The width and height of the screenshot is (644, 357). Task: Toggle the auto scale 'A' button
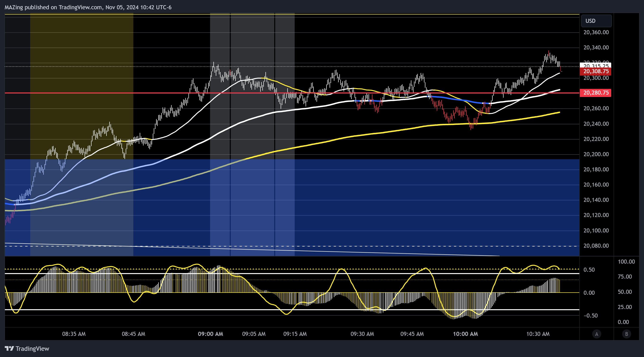pyautogui.click(x=596, y=334)
